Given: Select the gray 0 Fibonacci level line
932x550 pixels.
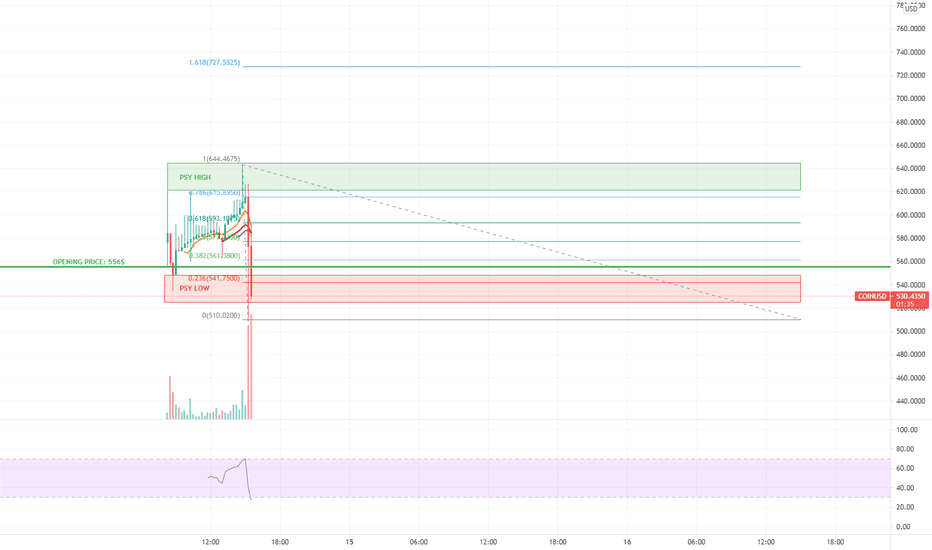Looking at the screenshot, I should [521, 320].
